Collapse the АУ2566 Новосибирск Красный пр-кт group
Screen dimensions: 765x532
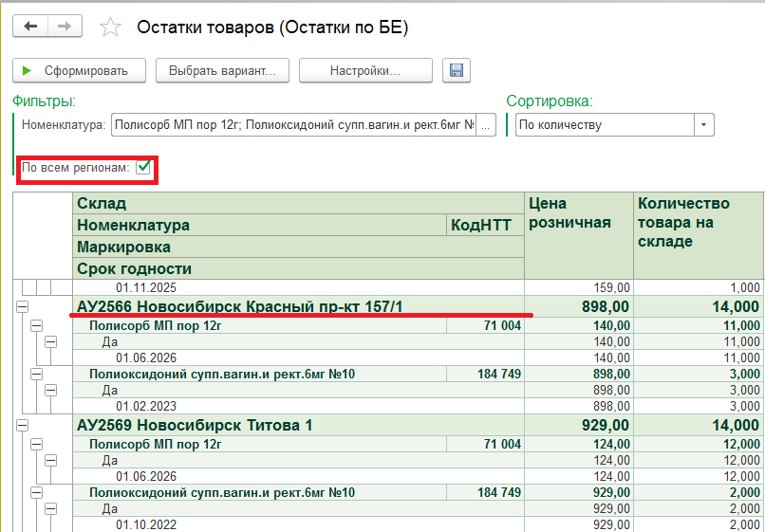pos(22,306)
